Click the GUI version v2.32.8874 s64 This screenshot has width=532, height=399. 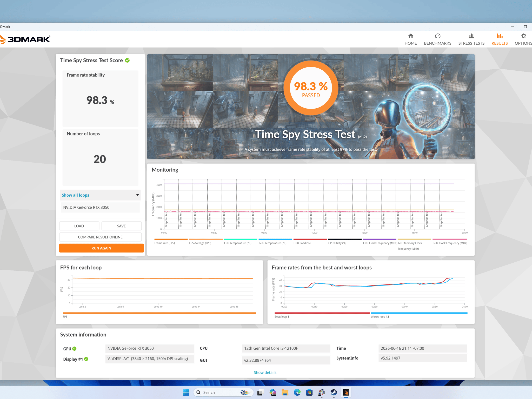(286, 360)
